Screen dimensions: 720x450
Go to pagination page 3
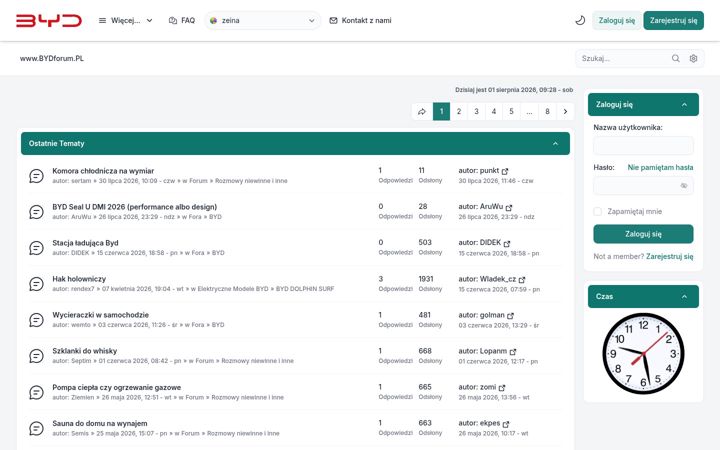pos(477,112)
